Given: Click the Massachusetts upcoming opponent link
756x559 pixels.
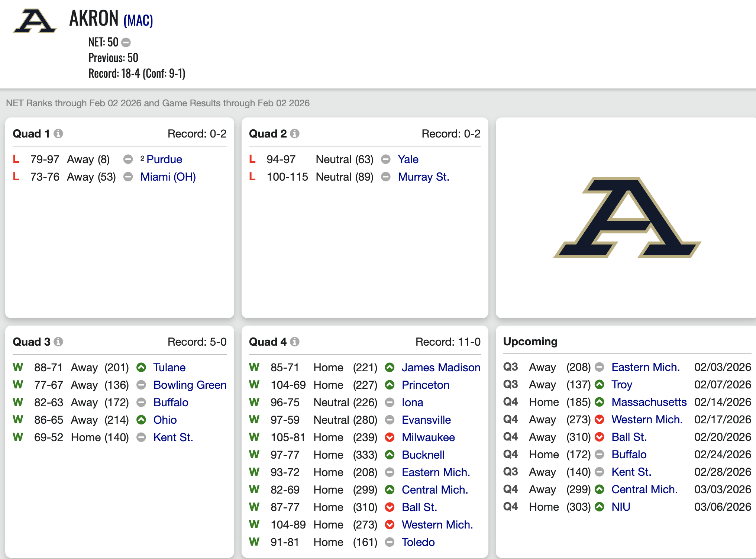Looking at the screenshot, I should pos(649,402).
